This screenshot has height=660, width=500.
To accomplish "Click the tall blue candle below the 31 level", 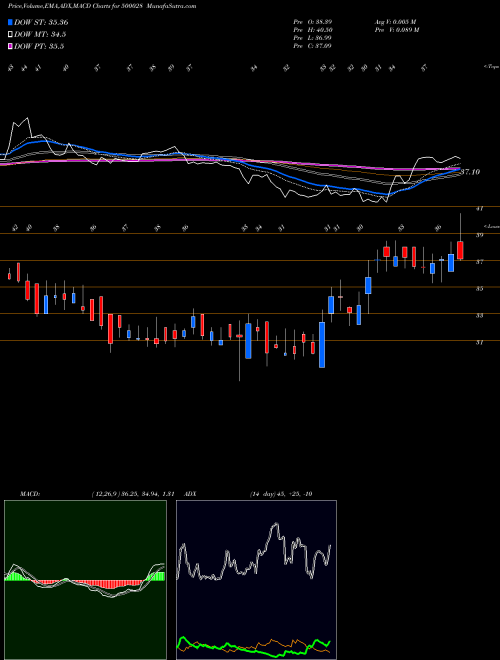I will click(x=322, y=345).
